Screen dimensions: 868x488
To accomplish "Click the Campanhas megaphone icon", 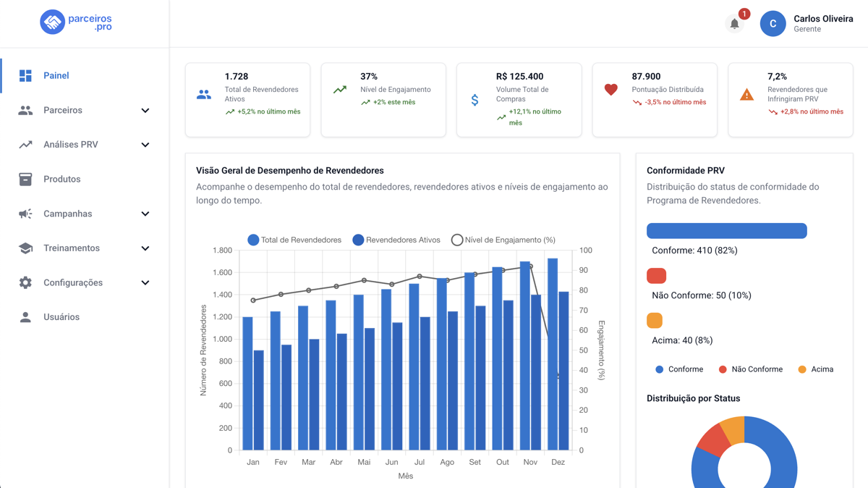I will (x=25, y=214).
